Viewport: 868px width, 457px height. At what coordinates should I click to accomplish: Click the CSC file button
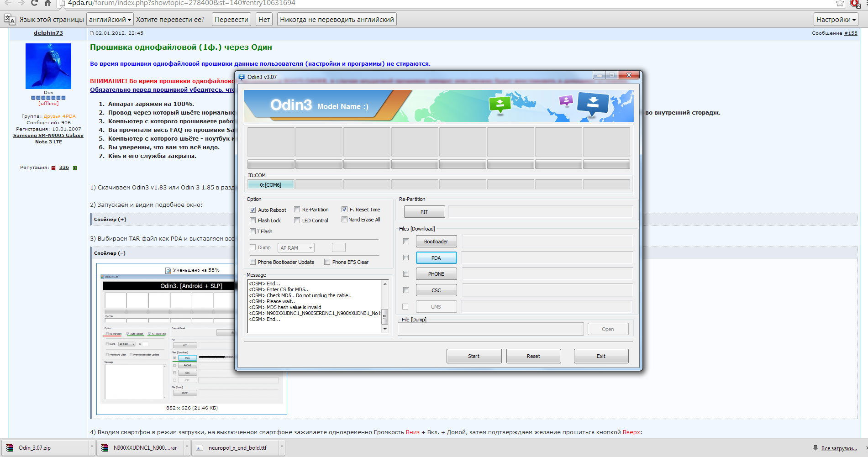pyautogui.click(x=436, y=290)
